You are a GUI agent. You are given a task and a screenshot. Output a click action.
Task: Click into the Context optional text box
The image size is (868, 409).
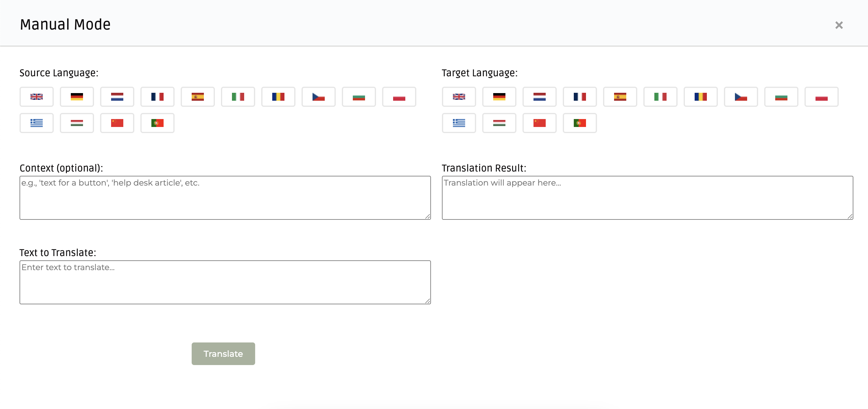225,198
